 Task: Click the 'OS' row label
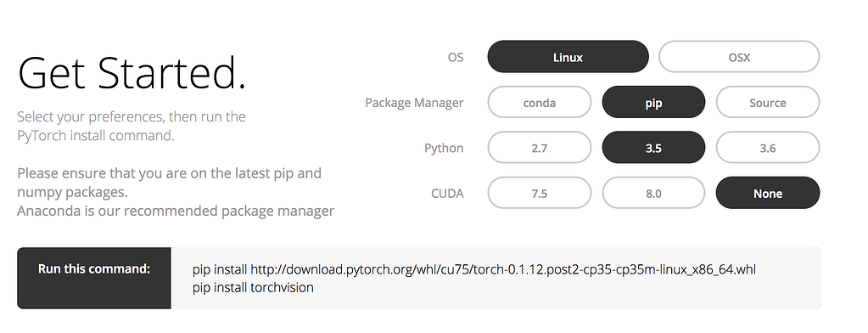pos(456,57)
